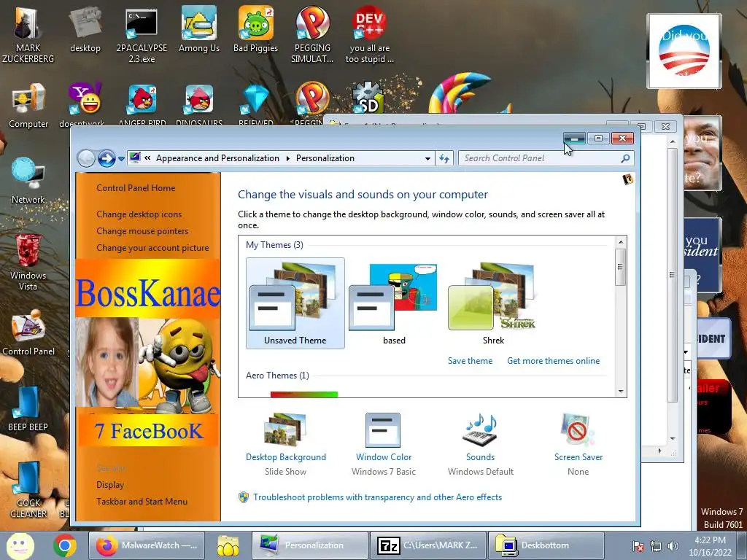Open Sounds Windows Default settings

pyautogui.click(x=480, y=444)
